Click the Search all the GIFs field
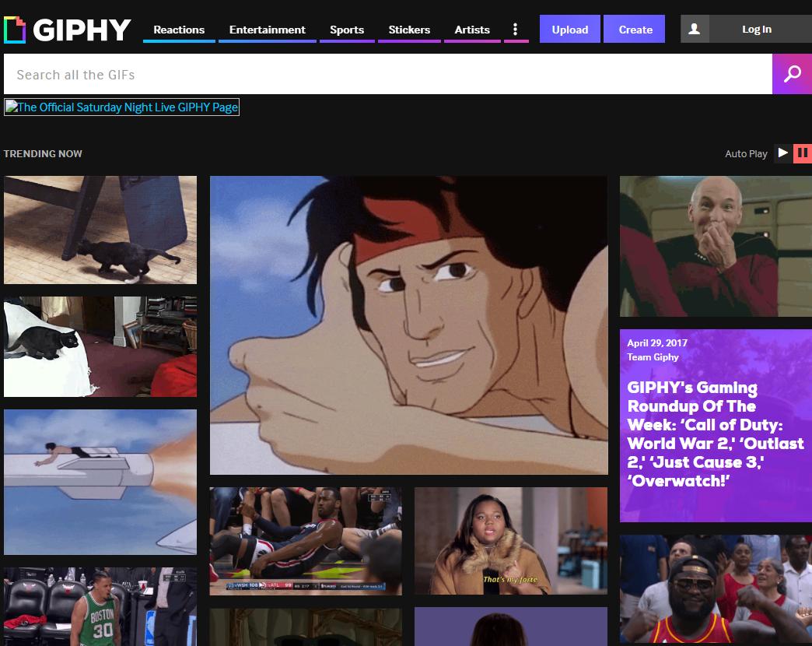The width and height of the screenshot is (812, 646). click(x=387, y=75)
